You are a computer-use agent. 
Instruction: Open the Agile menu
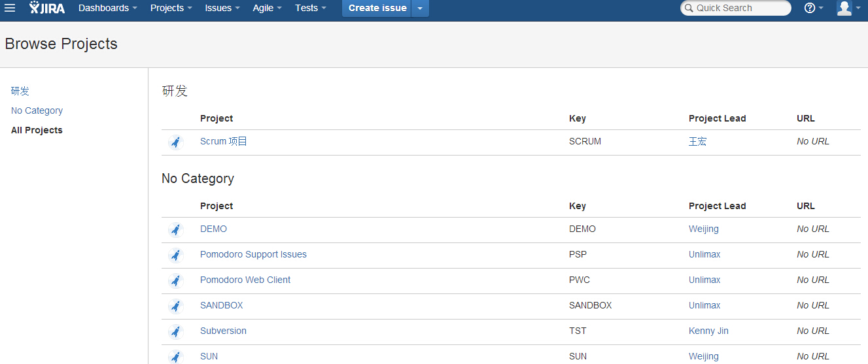268,8
